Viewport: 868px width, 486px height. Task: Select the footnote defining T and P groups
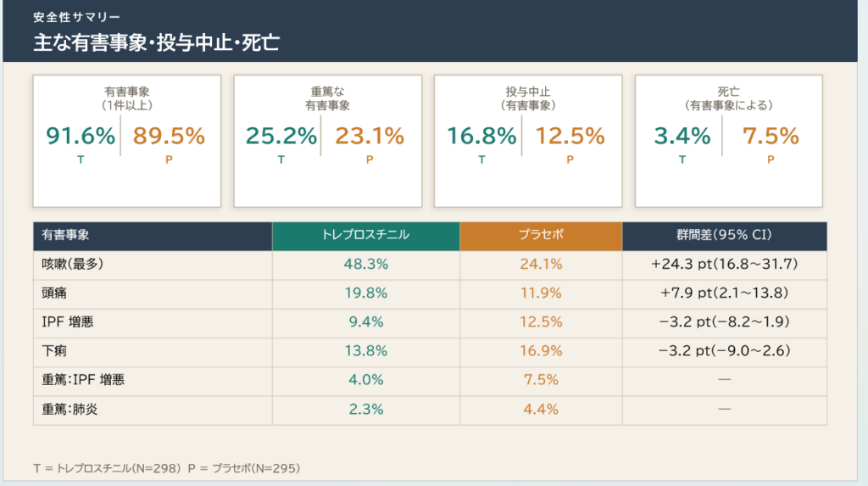click(167, 467)
